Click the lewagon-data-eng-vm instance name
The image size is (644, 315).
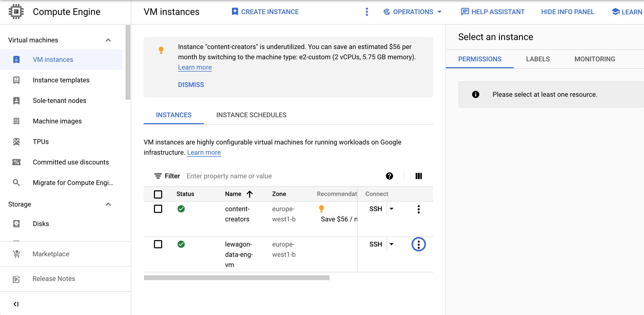[239, 254]
